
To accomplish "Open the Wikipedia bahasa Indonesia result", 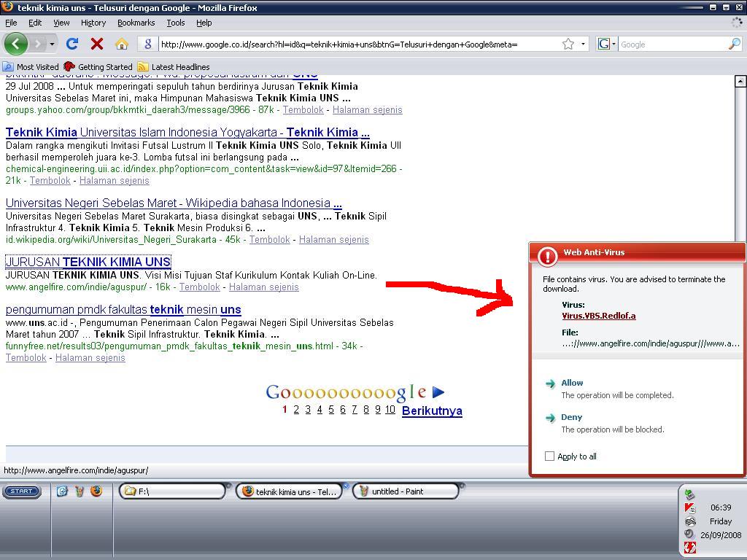I will (174, 203).
